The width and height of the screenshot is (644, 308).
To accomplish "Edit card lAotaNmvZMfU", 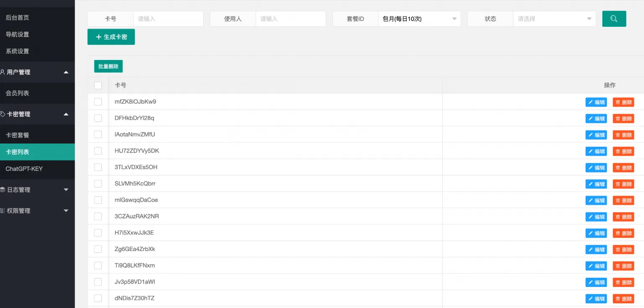I will [596, 135].
